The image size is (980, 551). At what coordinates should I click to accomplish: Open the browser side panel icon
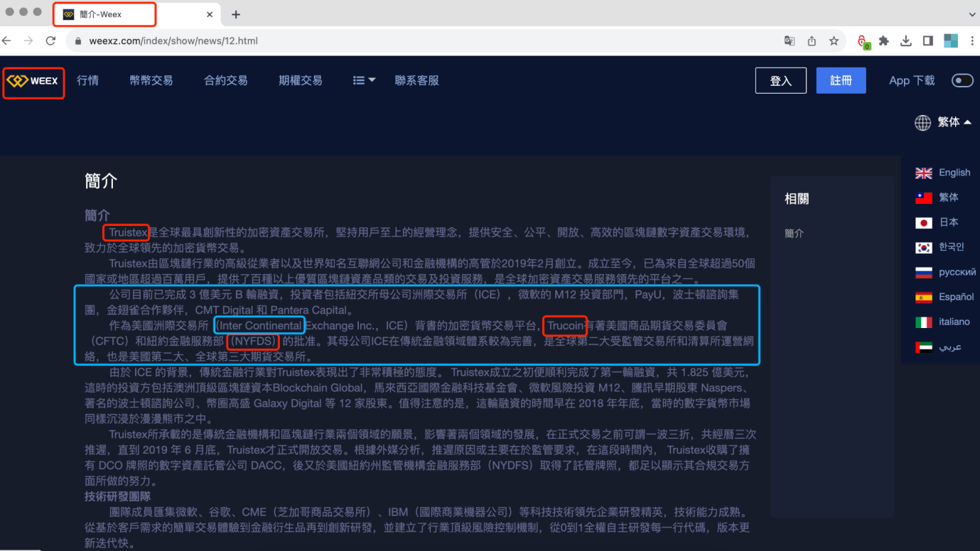929,40
